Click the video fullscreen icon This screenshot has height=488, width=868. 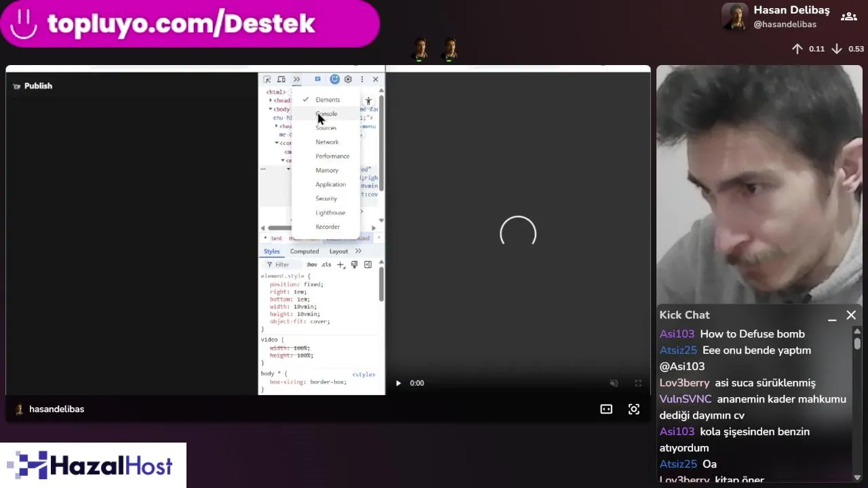[638, 383]
